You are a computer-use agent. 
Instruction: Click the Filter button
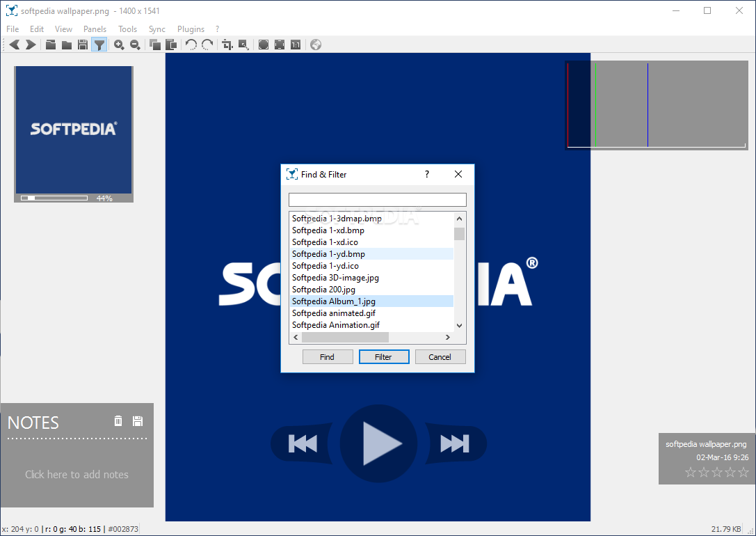tap(384, 357)
